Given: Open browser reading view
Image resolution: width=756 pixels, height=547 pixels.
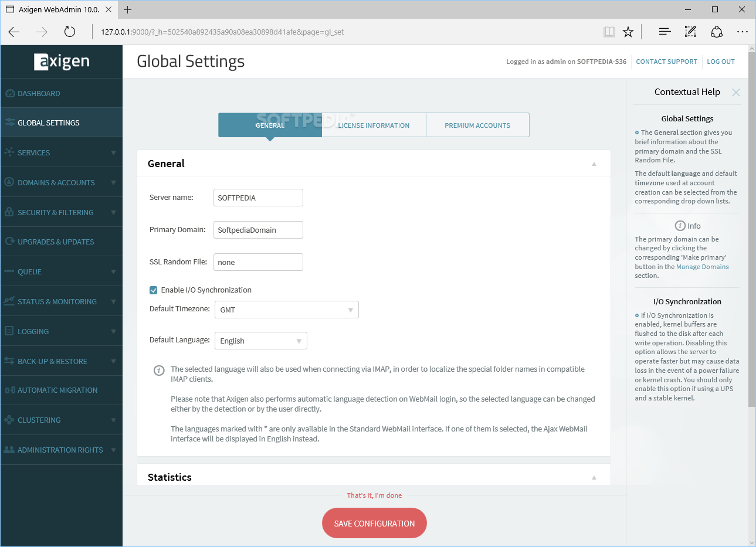Looking at the screenshot, I should (609, 32).
